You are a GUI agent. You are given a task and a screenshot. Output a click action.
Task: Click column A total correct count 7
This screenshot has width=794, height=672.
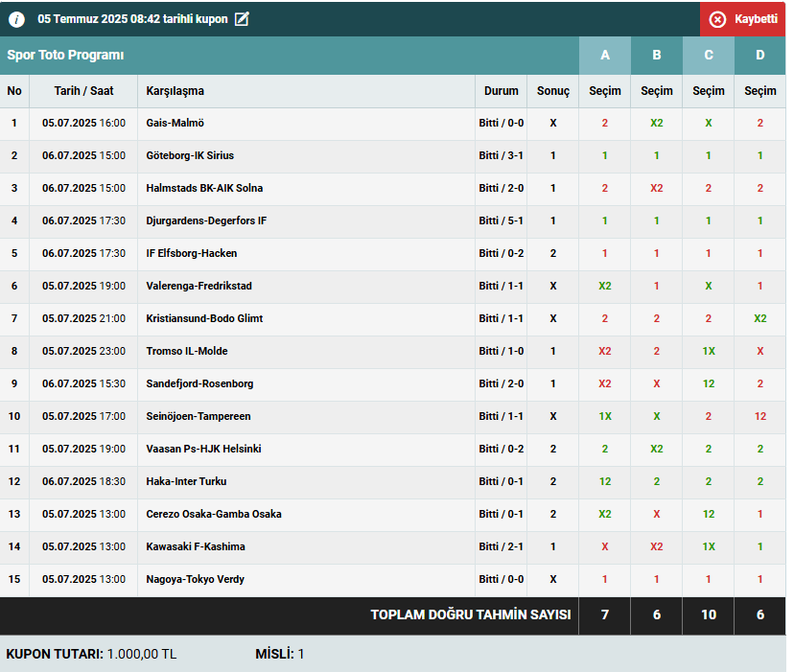point(605,615)
